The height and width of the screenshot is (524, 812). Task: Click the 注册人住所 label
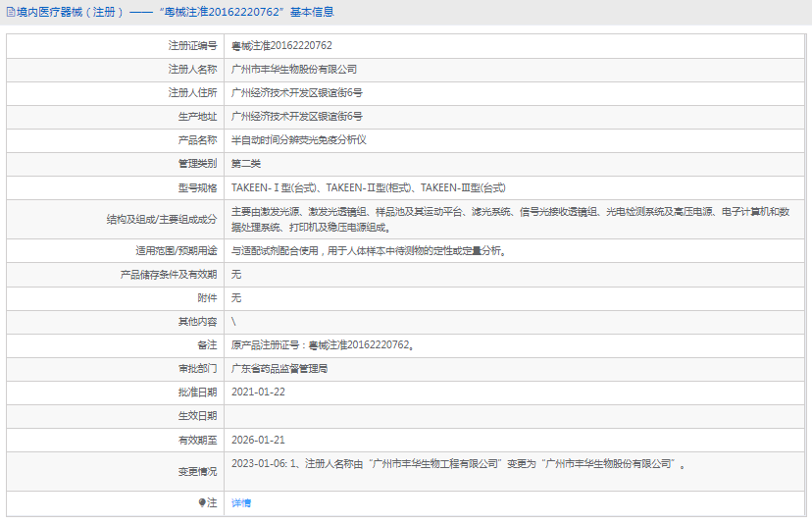pos(192,93)
